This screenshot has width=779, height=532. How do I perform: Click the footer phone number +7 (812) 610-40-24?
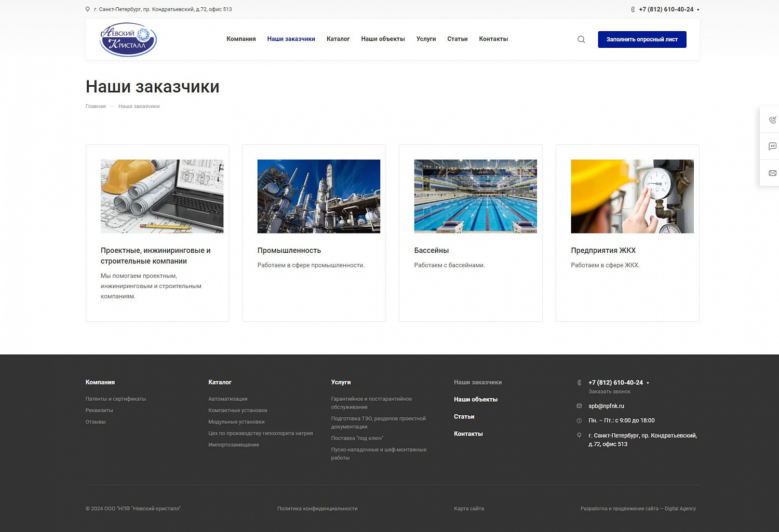point(615,383)
